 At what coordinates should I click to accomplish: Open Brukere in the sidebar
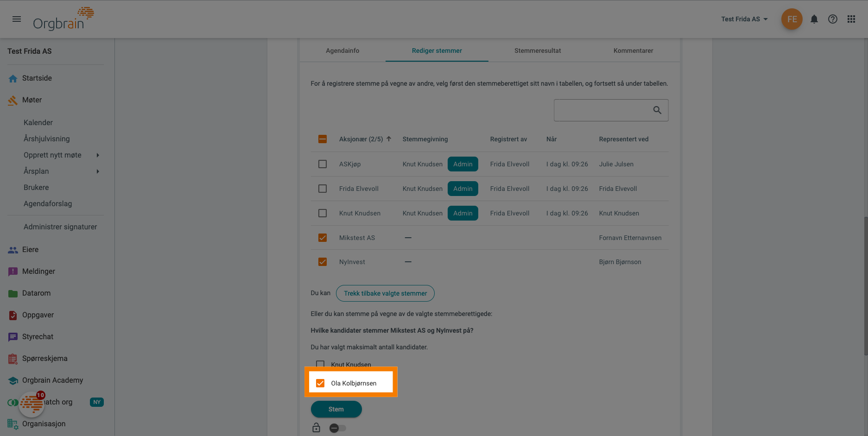click(x=36, y=188)
